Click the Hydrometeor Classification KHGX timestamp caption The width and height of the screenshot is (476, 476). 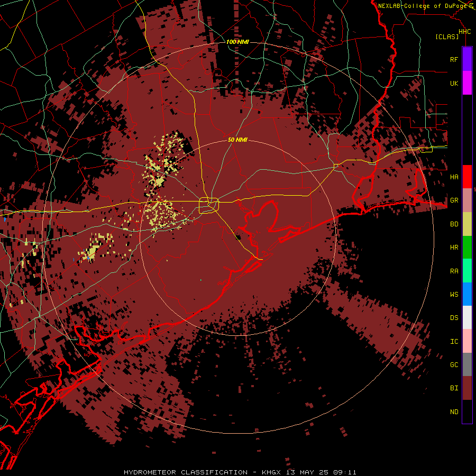pyautogui.click(x=240, y=472)
